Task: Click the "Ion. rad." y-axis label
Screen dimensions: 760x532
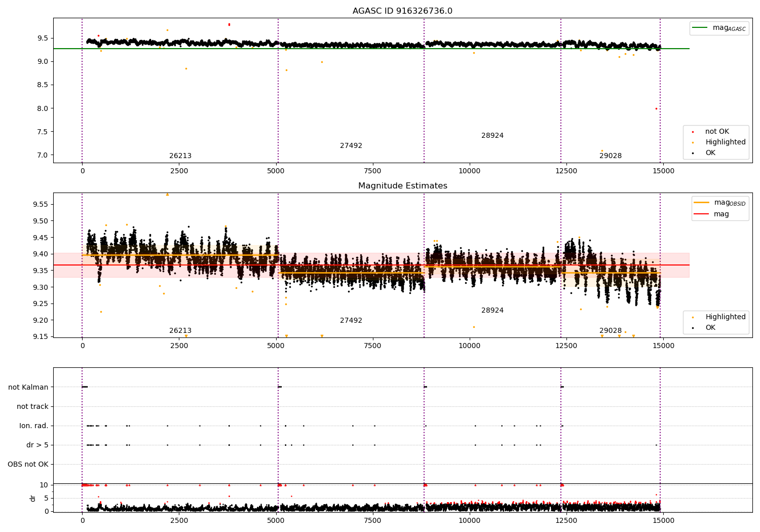Action: point(34,426)
